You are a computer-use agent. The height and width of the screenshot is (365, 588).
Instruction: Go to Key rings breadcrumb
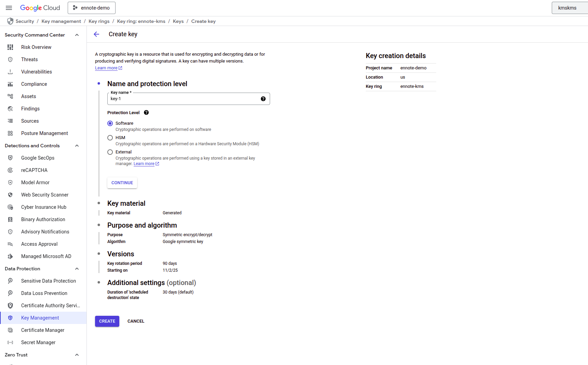point(99,21)
